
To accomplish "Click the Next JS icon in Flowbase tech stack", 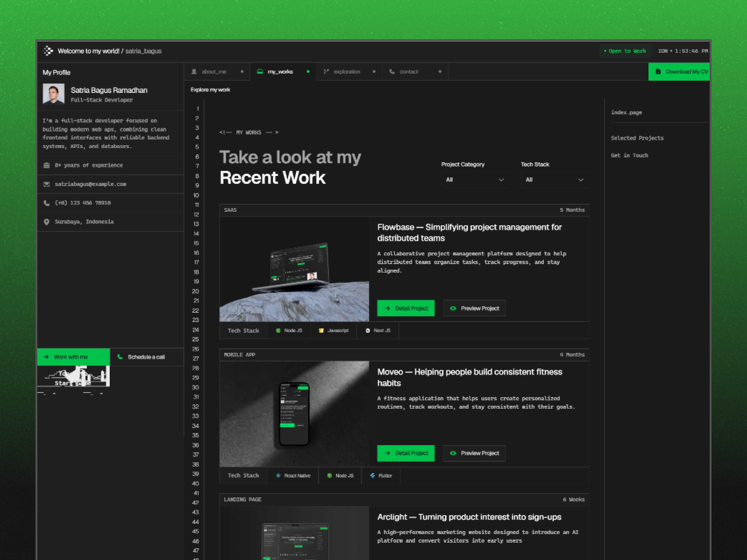I will (x=368, y=330).
